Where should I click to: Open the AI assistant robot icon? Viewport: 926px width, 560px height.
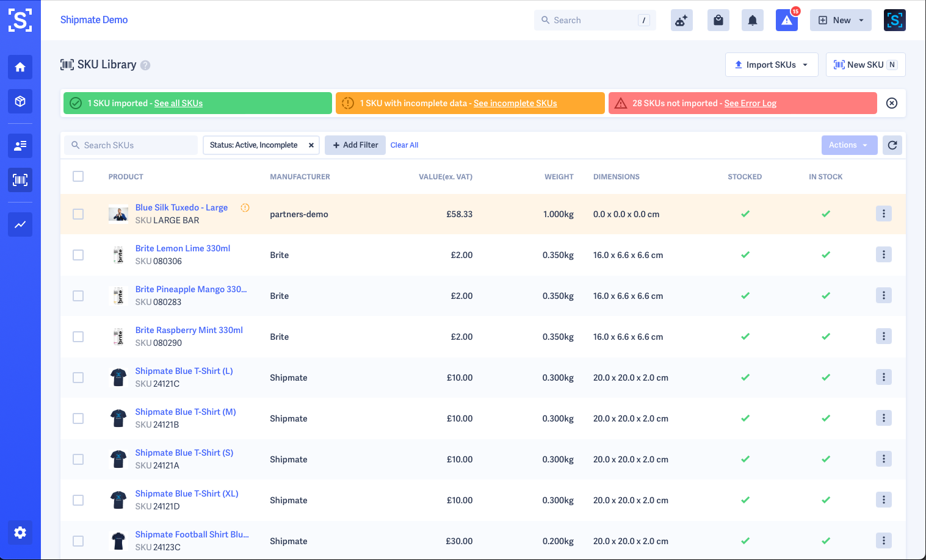point(682,20)
